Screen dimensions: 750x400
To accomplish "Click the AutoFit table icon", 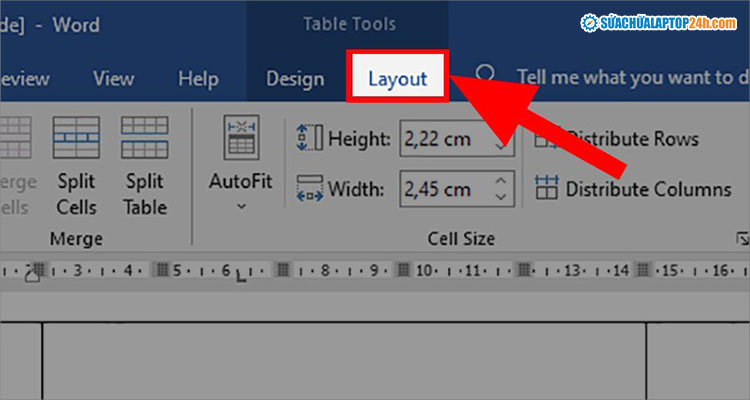I will pos(241,138).
